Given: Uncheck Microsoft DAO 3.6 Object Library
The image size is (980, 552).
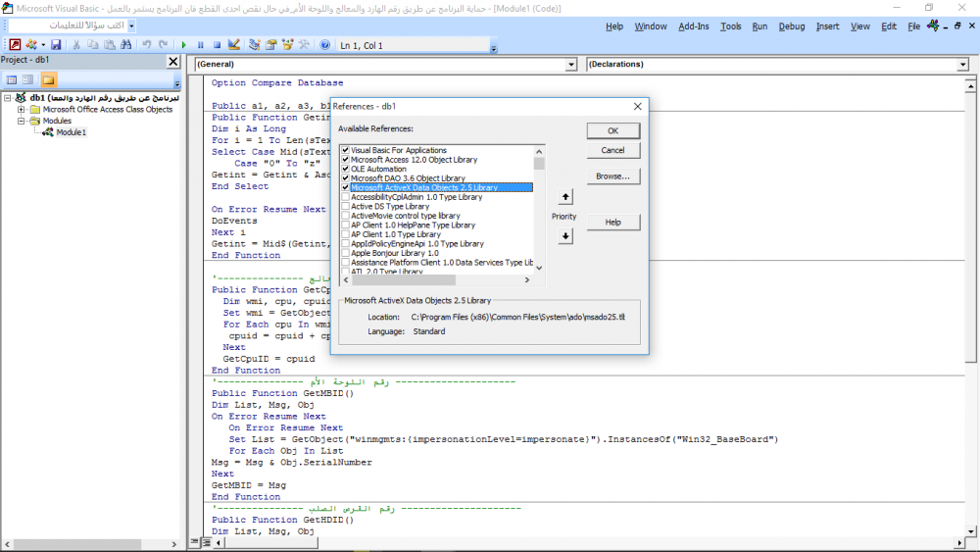Looking at the screenshot, I should pos(346,178).
